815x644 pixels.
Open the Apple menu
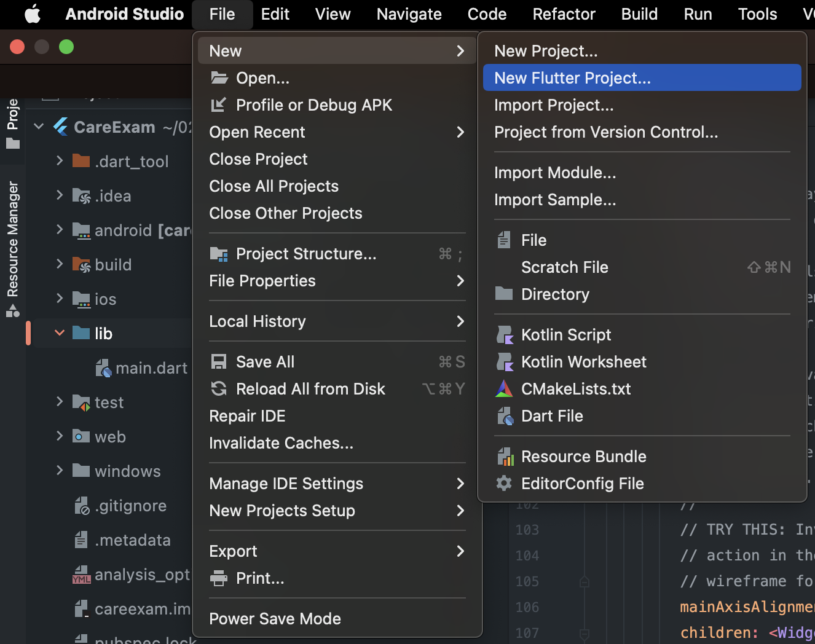(32, 14)
